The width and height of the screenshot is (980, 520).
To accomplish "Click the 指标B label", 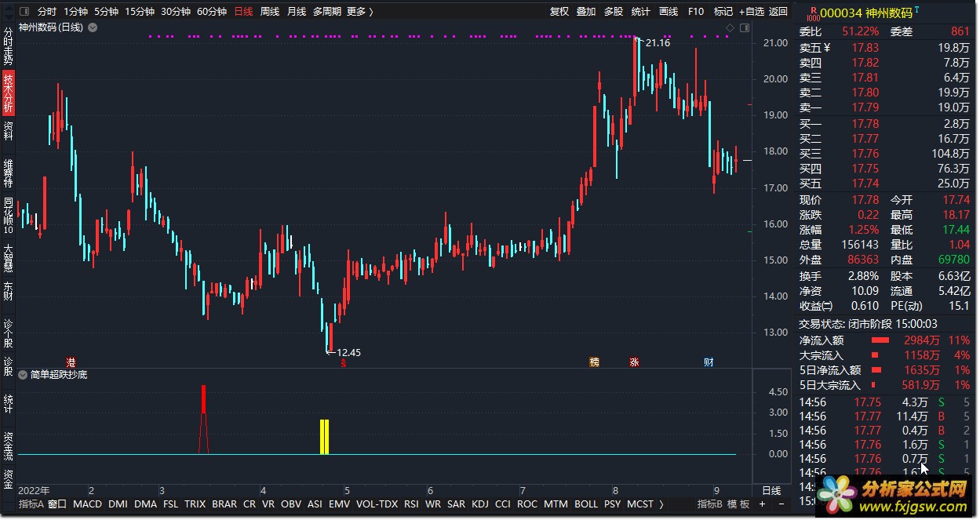I will (711, 504).
